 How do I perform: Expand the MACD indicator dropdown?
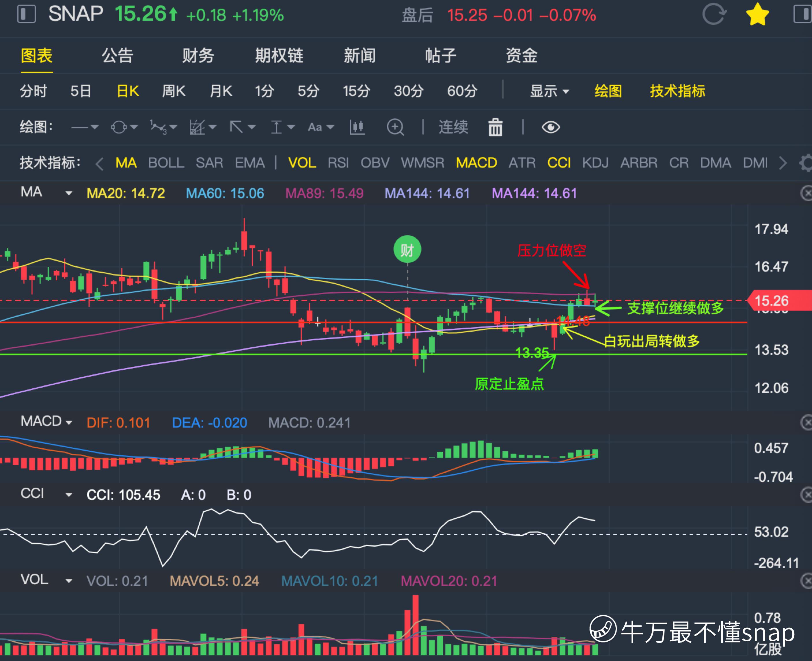click(69, 423)
